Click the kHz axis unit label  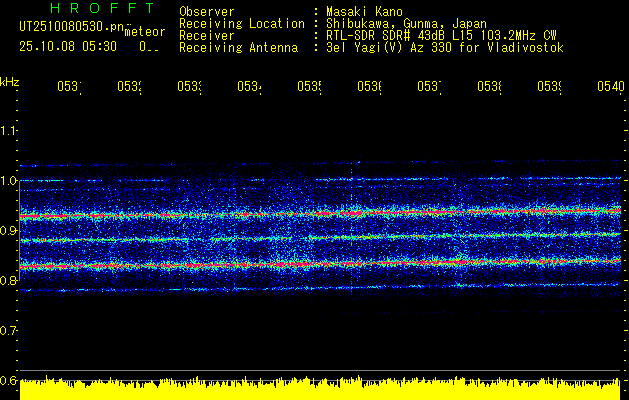pos(9,82)
